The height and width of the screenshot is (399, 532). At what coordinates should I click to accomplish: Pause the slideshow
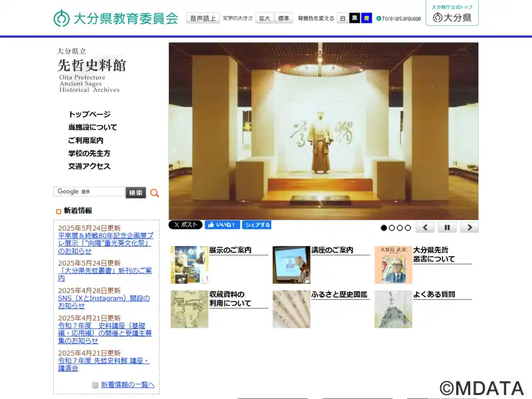point(447,227)
